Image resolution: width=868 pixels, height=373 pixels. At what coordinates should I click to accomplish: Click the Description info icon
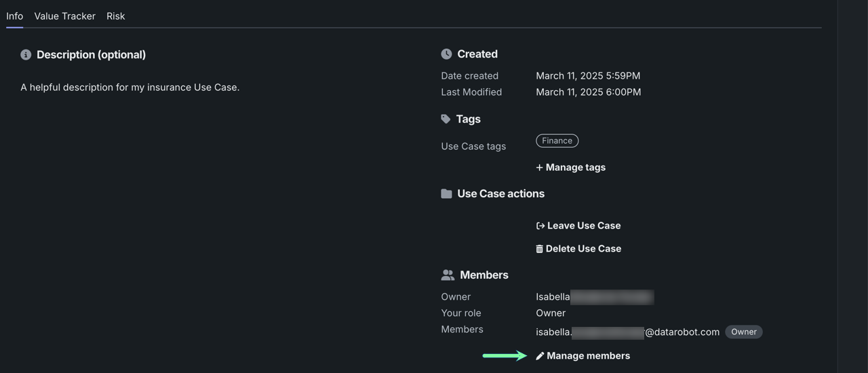pyautogui.click(x=26, y=55)
